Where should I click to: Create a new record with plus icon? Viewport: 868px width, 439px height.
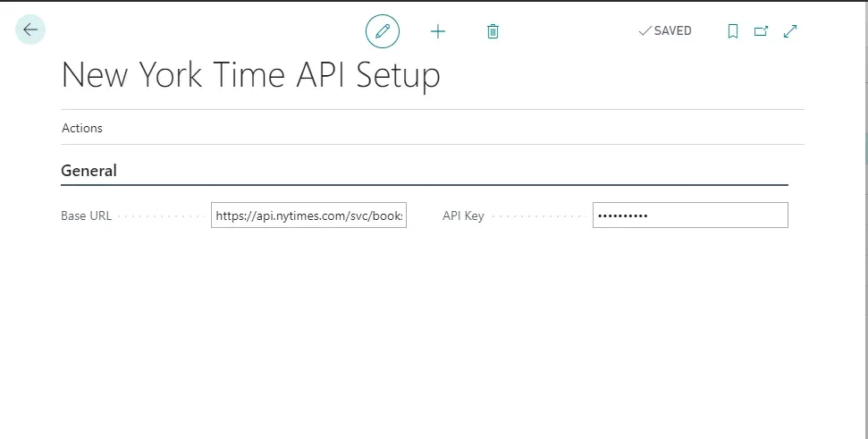pyautogui.click(x=438, y=31)
